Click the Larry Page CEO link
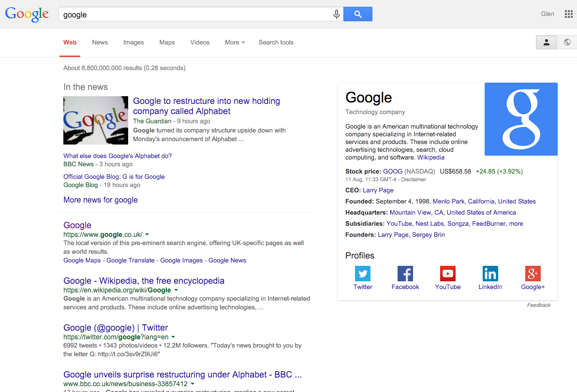Viewport: 577px width, 392px height. pos(378,190)
